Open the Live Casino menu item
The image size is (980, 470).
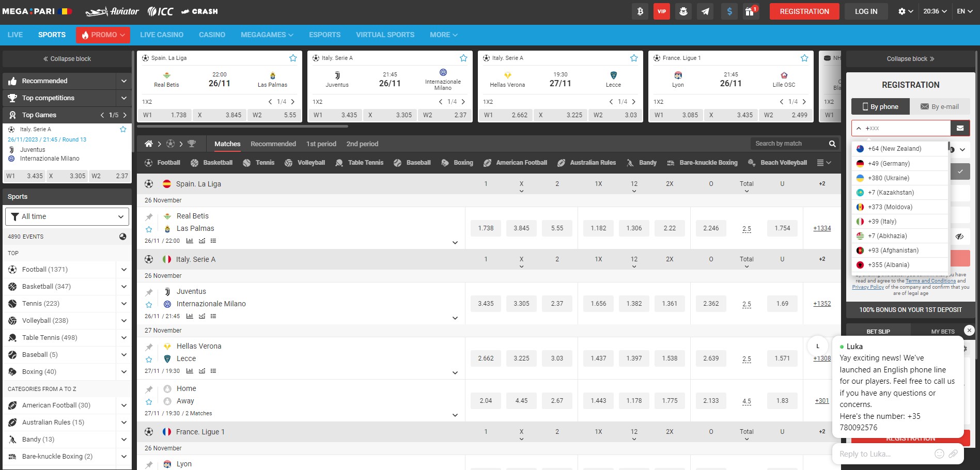[x=162, y=35]
